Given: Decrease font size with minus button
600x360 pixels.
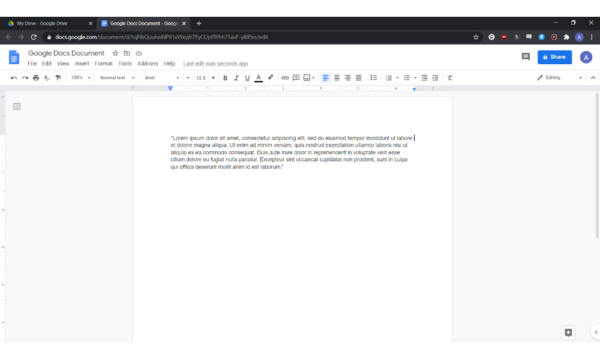Looking at the screenshot, I should pyautogui.click(x=188, y=78).
